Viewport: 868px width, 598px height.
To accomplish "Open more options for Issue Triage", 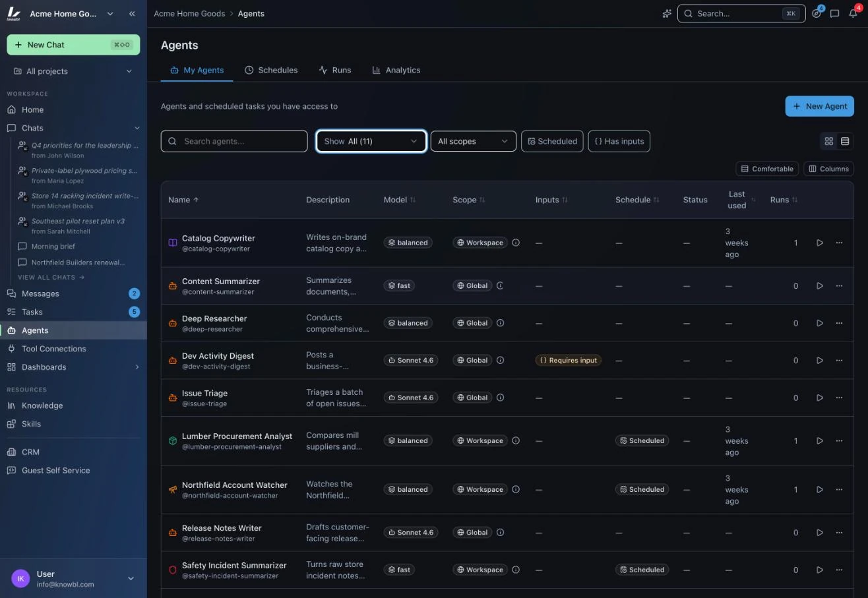I will pyautogui.click(x=839, y=398).
